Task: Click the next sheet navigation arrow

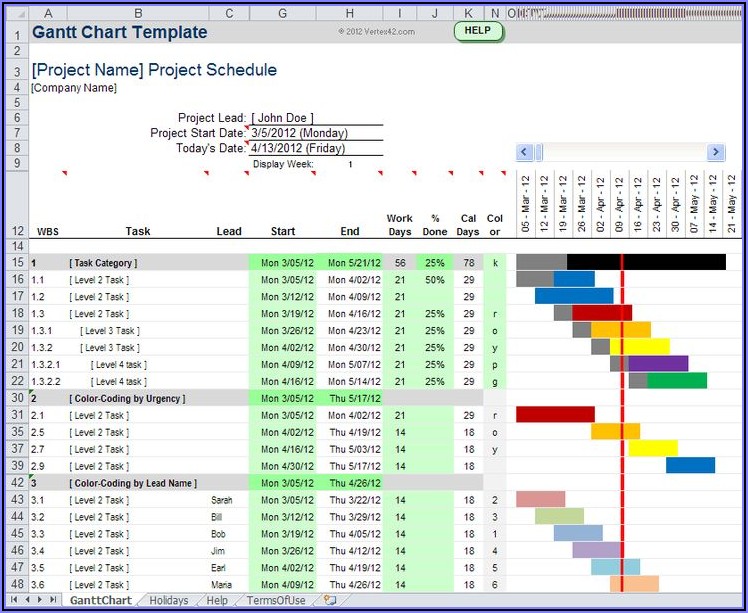Action: pos(39,600)
